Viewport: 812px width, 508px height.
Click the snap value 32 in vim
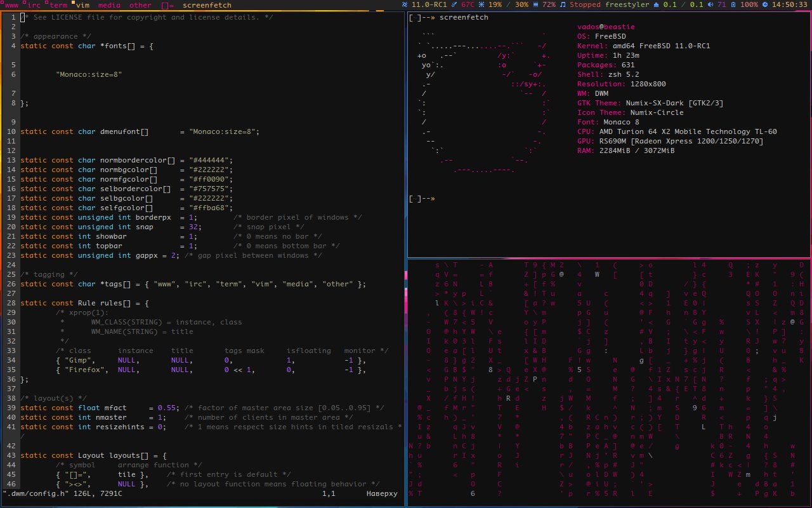pos(193,227)
